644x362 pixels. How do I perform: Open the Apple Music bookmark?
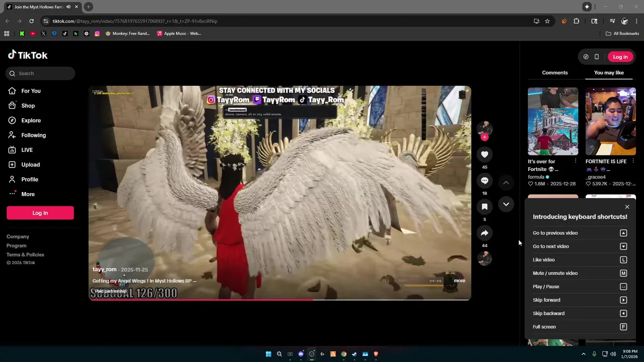point(179,34)
